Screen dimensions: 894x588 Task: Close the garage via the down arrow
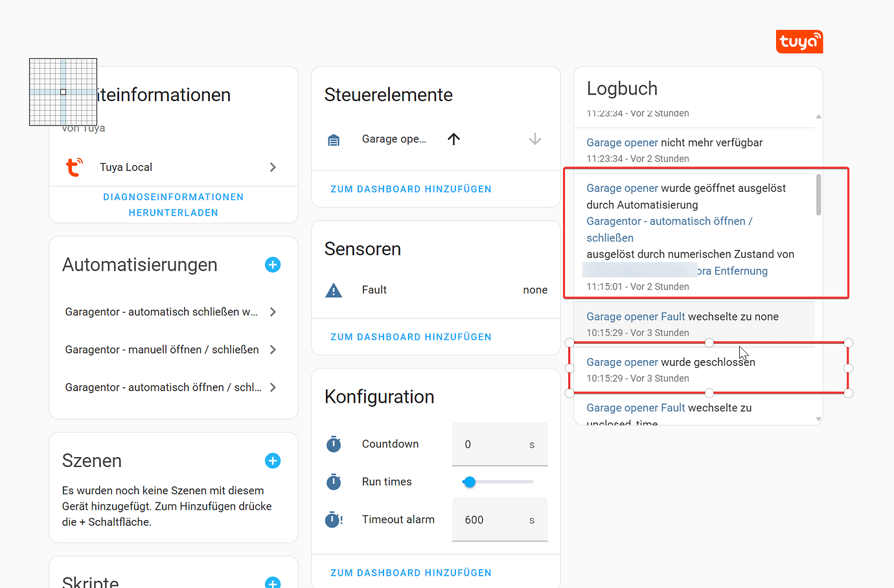[x=534, y=139]
